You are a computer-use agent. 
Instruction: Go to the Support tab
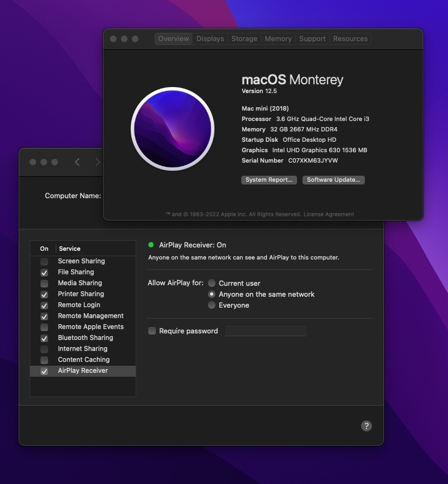pos(312,38)
